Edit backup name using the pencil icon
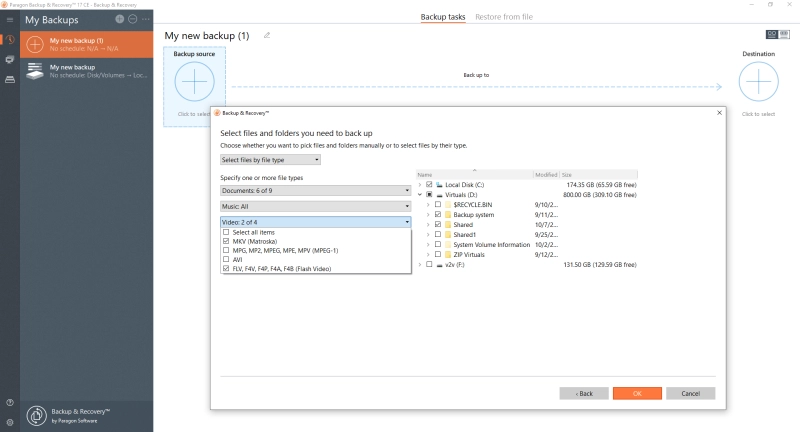Image resolution: width=800 pixels, height=432 pixels. [267, 35]
